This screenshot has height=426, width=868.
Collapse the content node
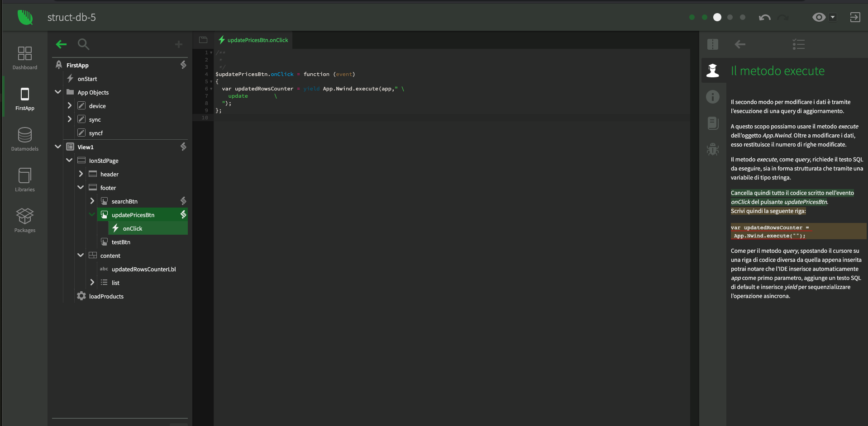pyautogui.click(x=81, y=255)
